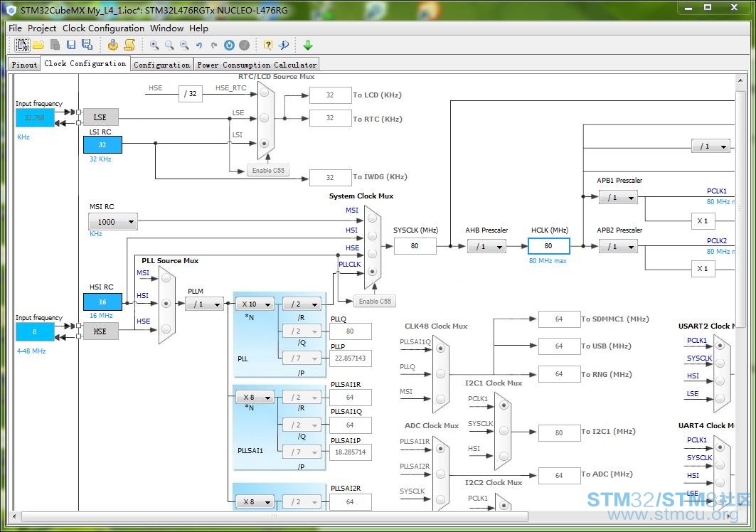The width and height of the screenshot is (756, 532).
Task: Select LSI in RTC/LCD Source Mux
Action: coord(265,143)
